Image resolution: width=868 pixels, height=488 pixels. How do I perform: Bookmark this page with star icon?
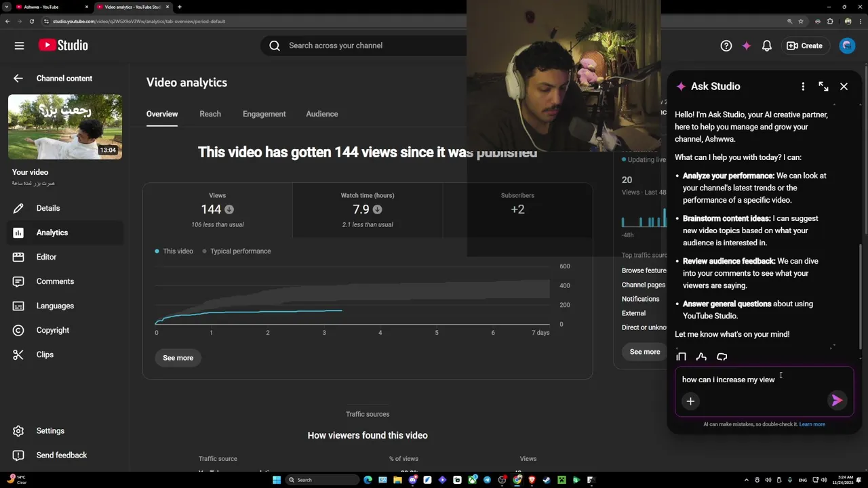pos(801,21)
